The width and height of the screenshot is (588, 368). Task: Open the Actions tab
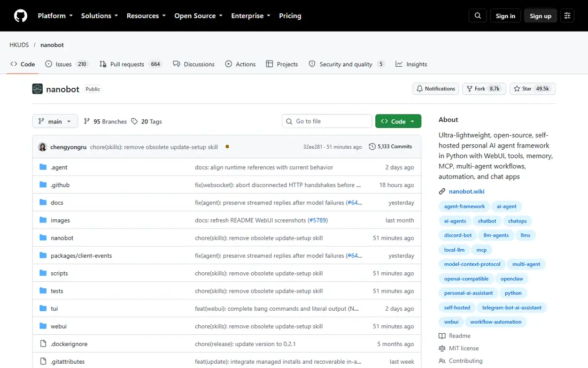pyautogui.click(x=241, y=64)
